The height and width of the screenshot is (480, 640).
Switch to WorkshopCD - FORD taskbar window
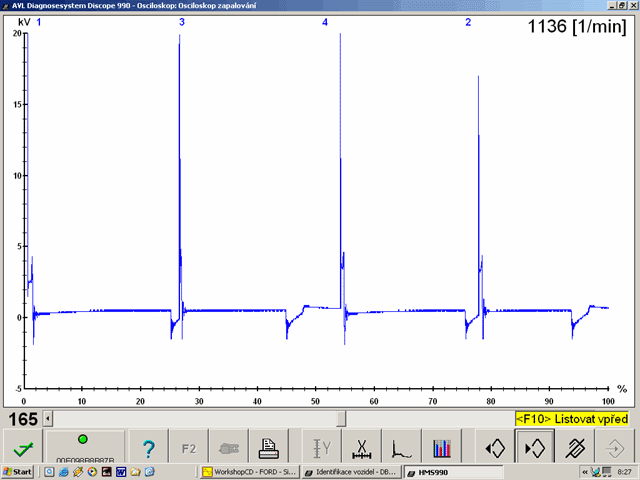click(x=250, y=472)
